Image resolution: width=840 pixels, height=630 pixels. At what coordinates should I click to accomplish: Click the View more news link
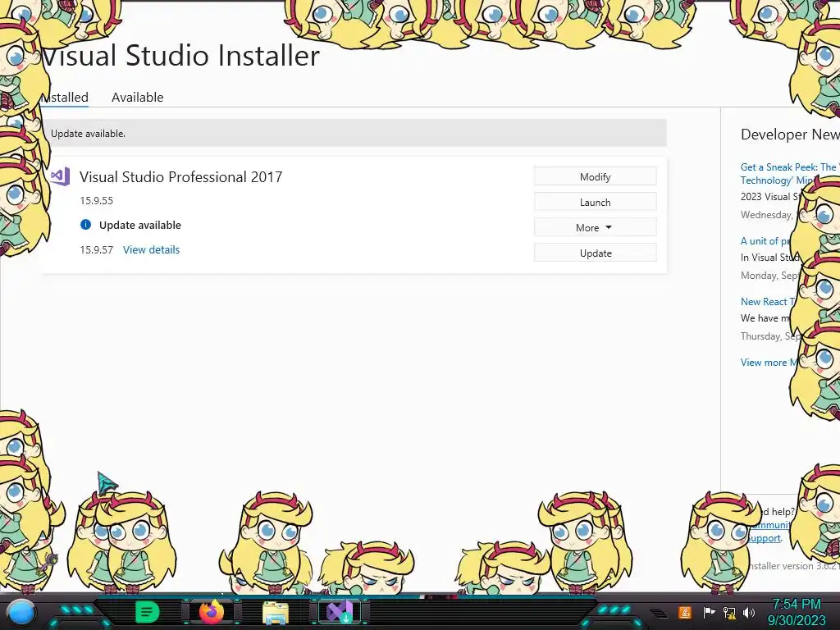coord(768,362)
